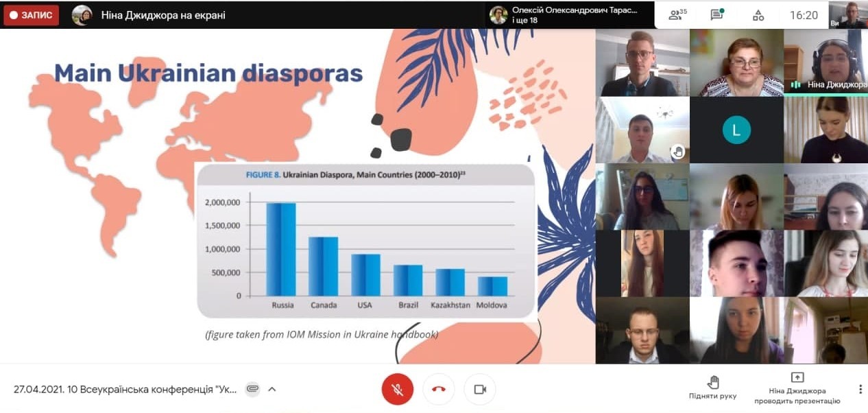Click the paperclip attachments icon
The width and height of the screenshot is (868, 413).
[x=252, y=389]
